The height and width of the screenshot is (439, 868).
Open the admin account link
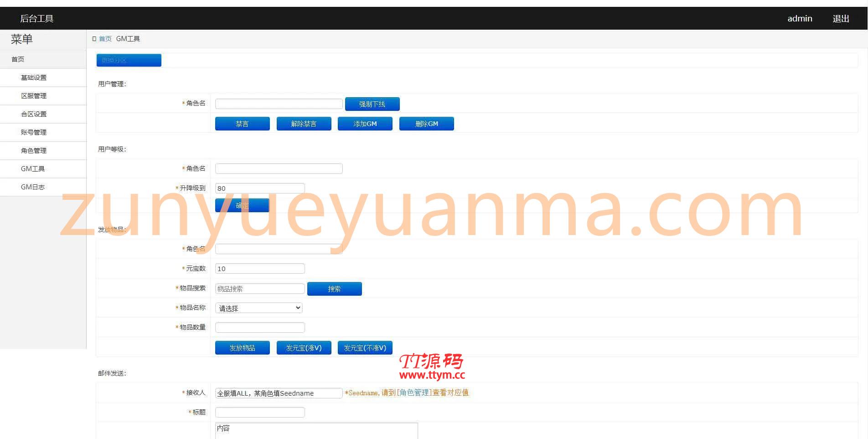(800, 19)
